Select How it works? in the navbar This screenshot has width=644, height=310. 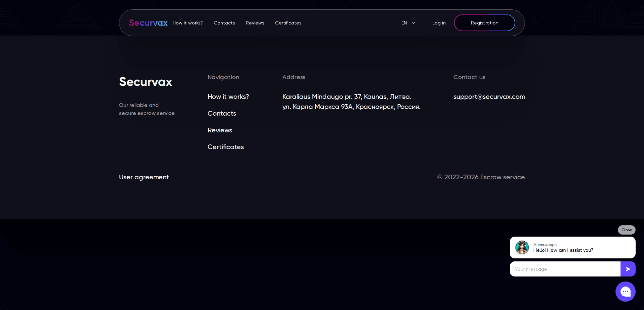point(187,23)
